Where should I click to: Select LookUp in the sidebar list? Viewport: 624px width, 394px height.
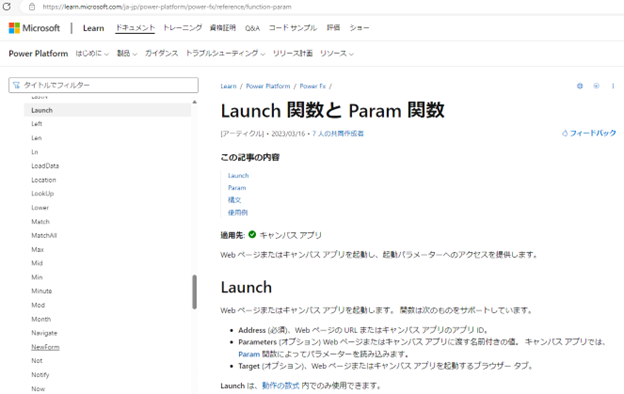click(43, 193)
